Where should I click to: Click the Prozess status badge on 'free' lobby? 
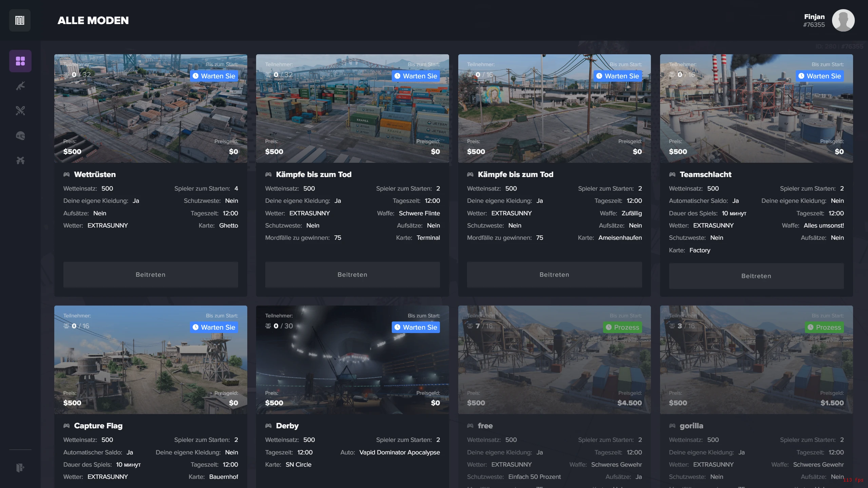point(622,327)
